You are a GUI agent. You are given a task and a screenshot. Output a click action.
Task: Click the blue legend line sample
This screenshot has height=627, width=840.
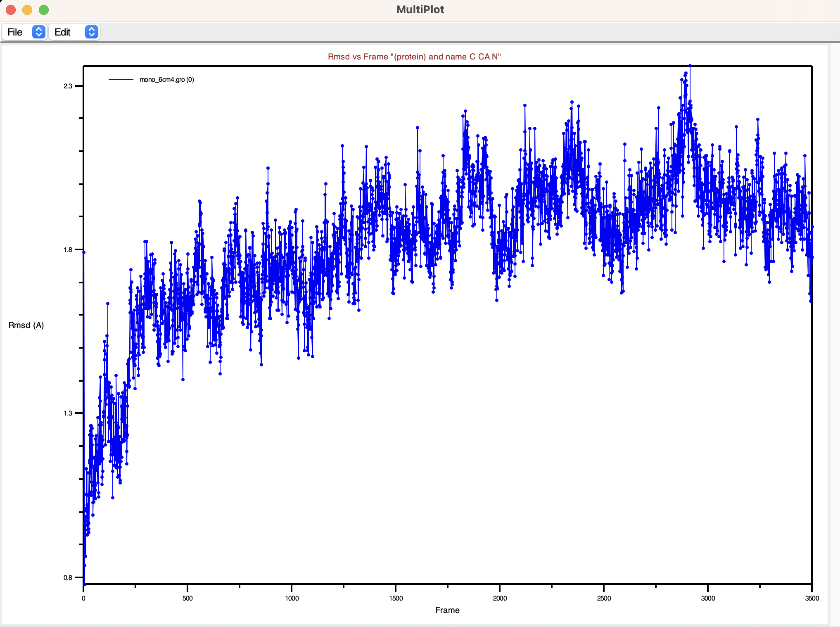pos(122,80)
